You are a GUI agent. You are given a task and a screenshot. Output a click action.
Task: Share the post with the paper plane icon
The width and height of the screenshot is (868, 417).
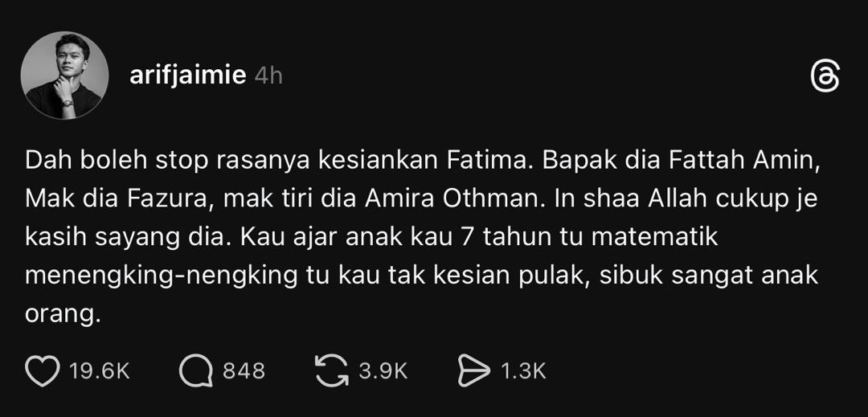[x=474, y=371]
